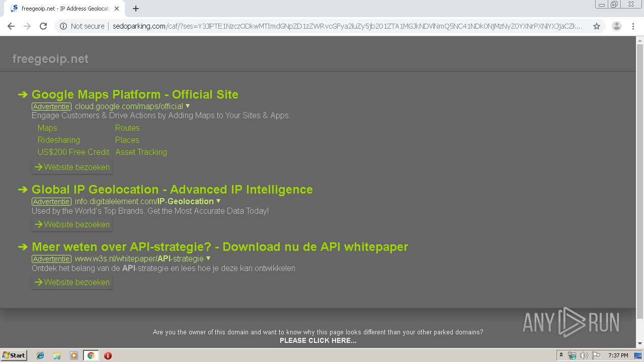
Task: Open the Meer weten over API-strategie headline
Action: [x=220, y=247]
